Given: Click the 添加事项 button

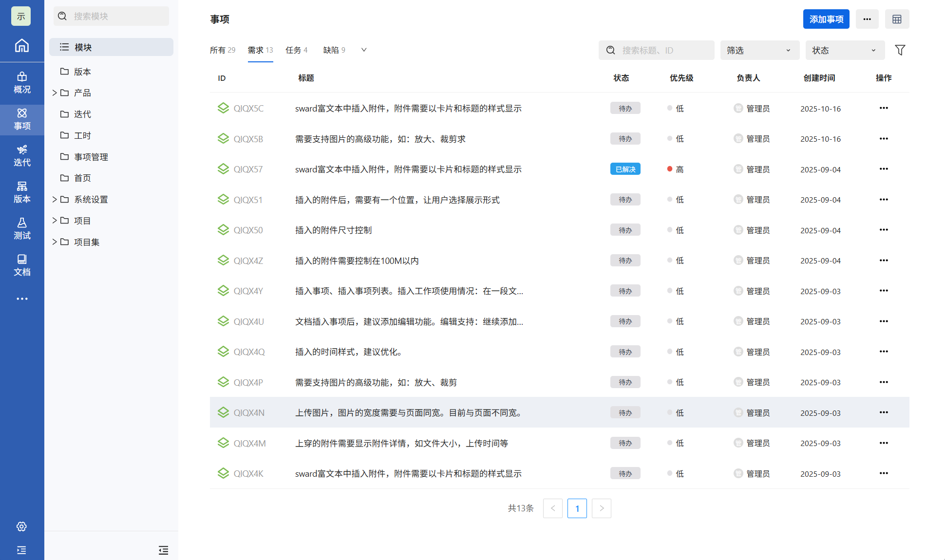Looking at the screenshot, I should (x=826, y=19).
